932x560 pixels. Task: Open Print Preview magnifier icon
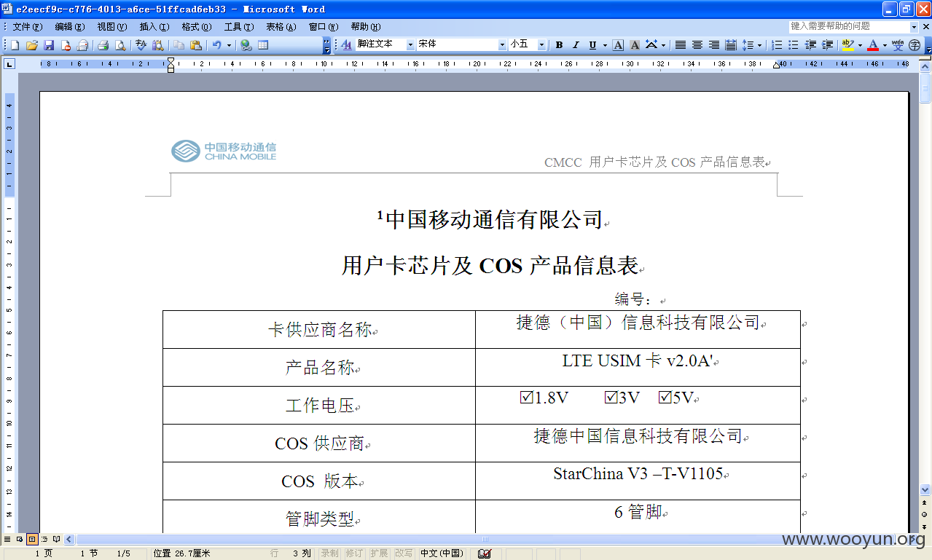pyautogui.click(x=120, y=45)
